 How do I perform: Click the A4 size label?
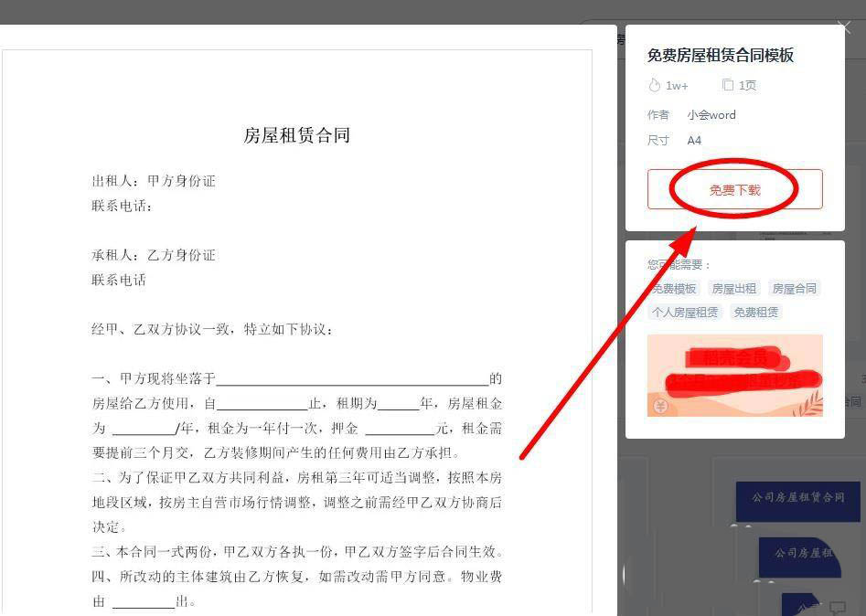694,139
